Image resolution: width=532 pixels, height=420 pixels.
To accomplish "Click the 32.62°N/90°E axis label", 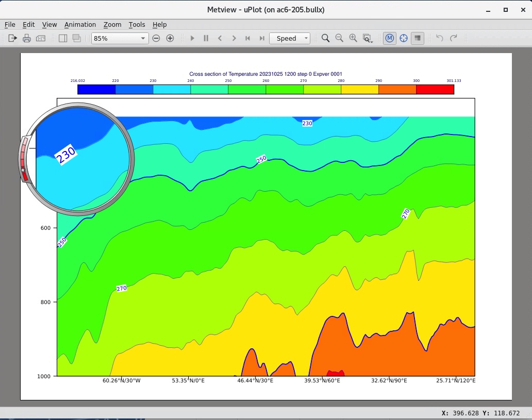I will 389,380.
